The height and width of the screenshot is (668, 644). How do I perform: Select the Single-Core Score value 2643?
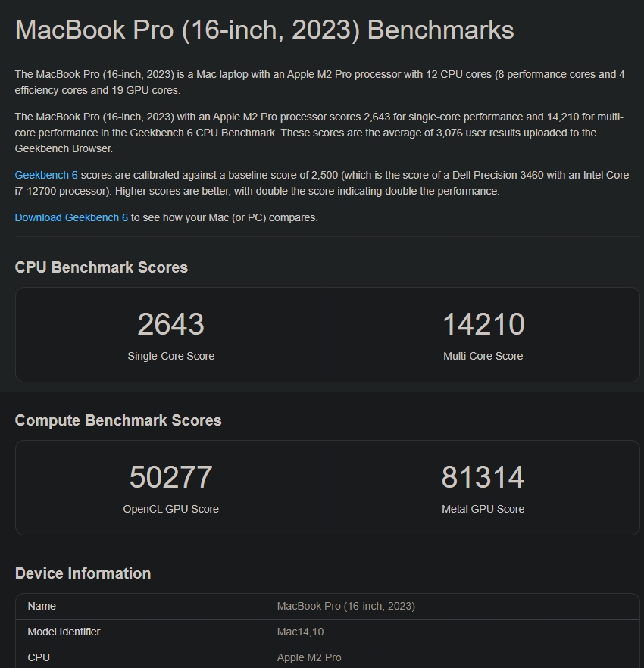click(170, 324)
